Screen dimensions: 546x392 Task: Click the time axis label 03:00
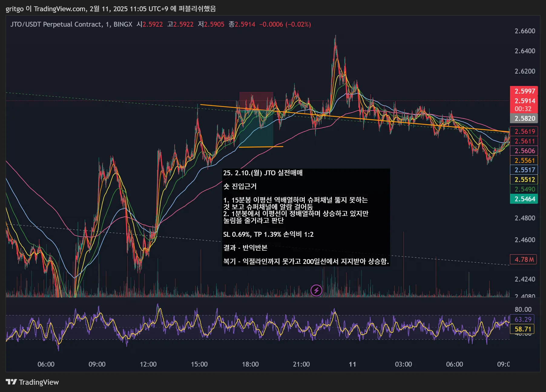pyautogui.click(x=403, y=364)
